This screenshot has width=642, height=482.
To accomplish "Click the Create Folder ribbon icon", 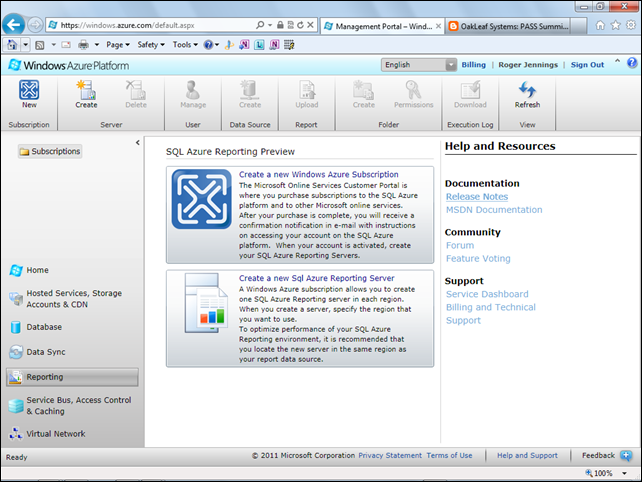I will [364, 90].
